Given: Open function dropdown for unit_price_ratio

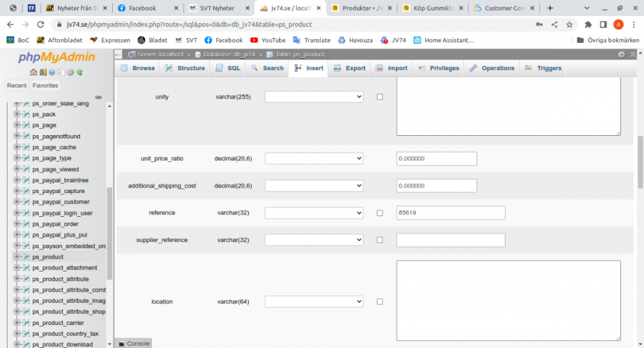Looking at the screenshot, I should (x=314, y=158).
